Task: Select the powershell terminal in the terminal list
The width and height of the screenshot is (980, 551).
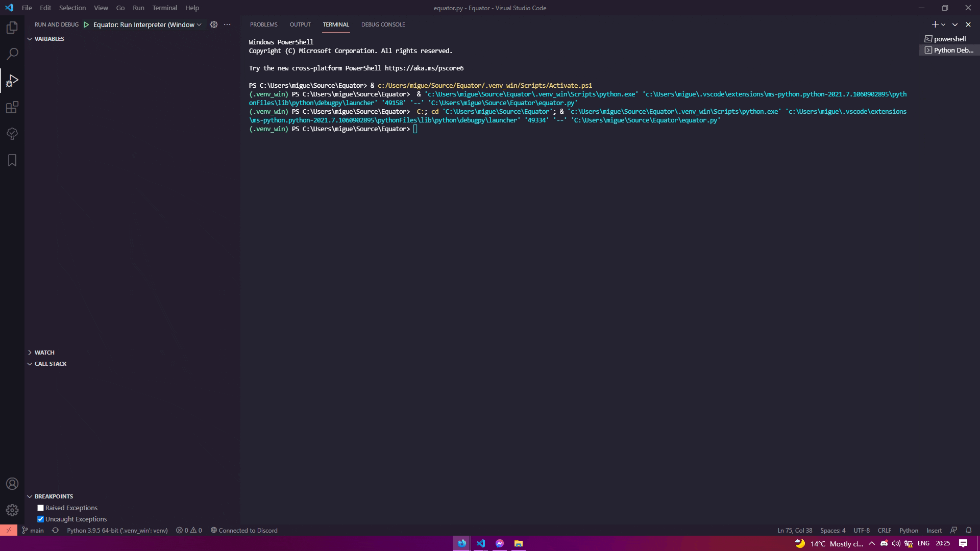Action: click(949, 38)
